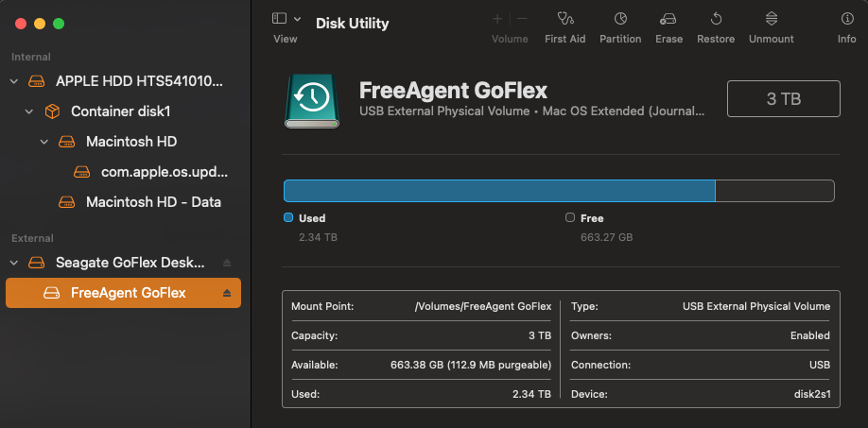Image resolution: width=868 pixels, height=428 pixels.
Task: Click the Volume toolbar label
Action: [x=510, y=40]
